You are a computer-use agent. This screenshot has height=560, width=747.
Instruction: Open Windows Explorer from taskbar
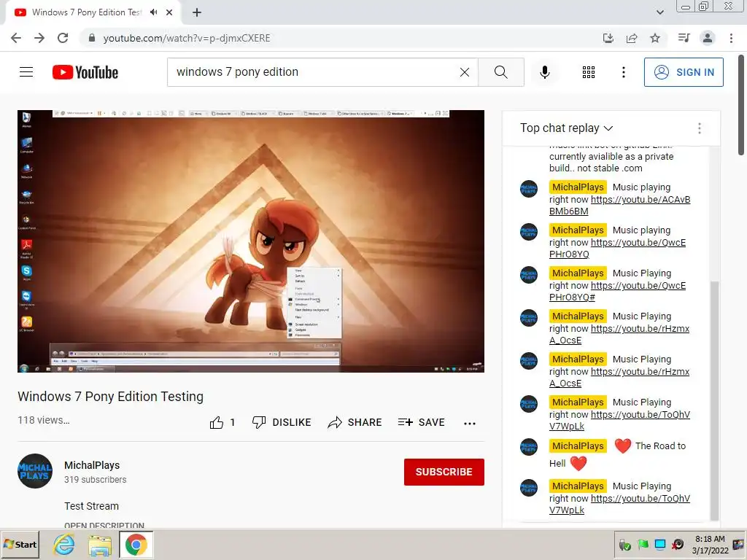click(x=100, y=544)
